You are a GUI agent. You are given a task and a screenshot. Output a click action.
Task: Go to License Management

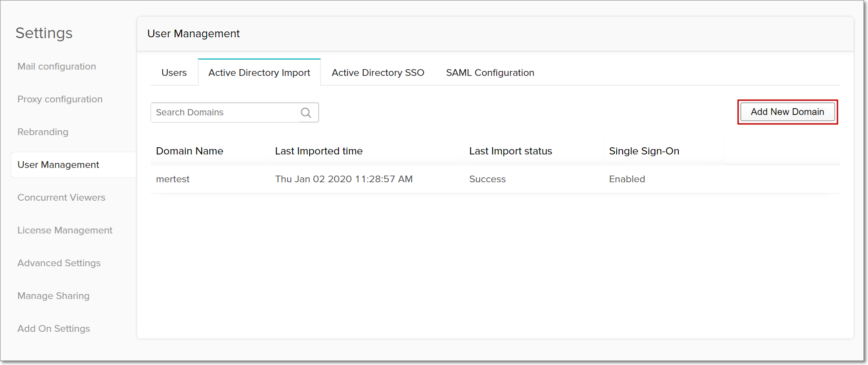tap(65, 230)
